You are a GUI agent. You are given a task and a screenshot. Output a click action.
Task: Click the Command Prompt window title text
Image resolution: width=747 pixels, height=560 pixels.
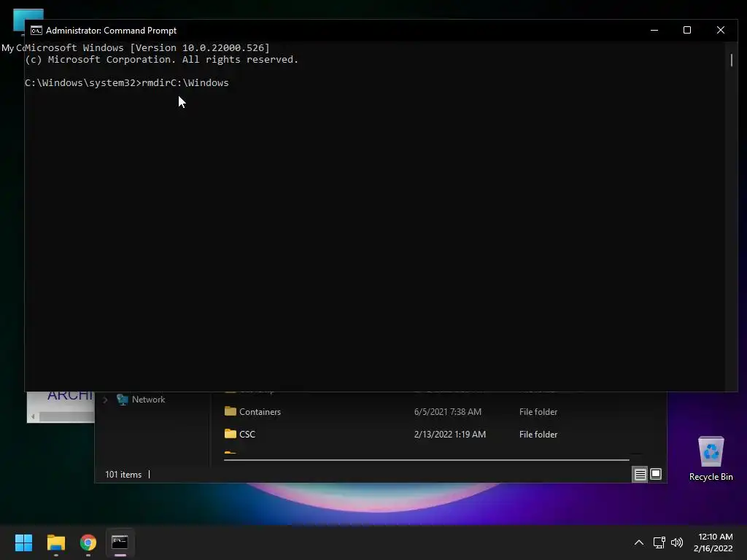click(x=111, y=31)
